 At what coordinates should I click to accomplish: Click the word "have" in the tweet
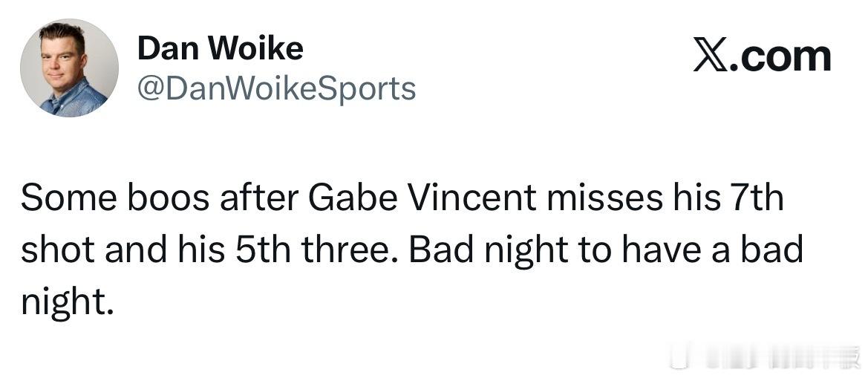pos(657,251)
